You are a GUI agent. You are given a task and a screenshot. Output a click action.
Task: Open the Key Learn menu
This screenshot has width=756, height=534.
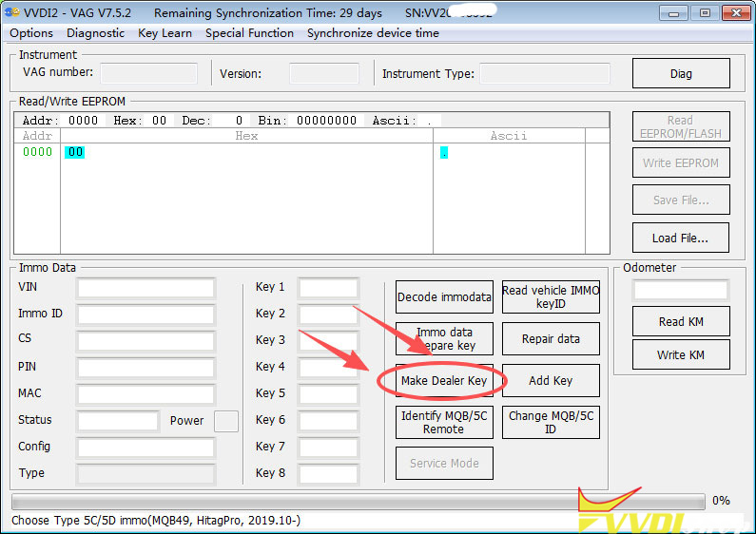coord(165,33)
